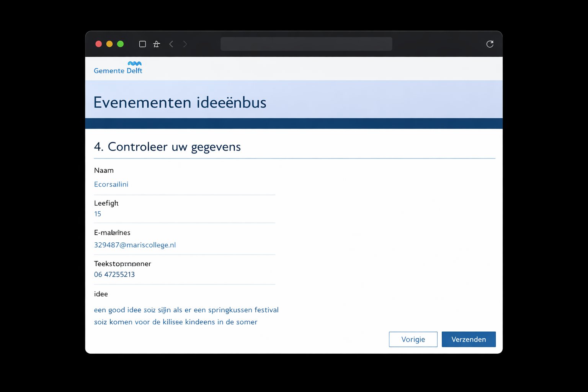Image resolution: width=588 pixels, height=392 pixels.
Task: Click the Verzenden button
Action: (469, 339)
